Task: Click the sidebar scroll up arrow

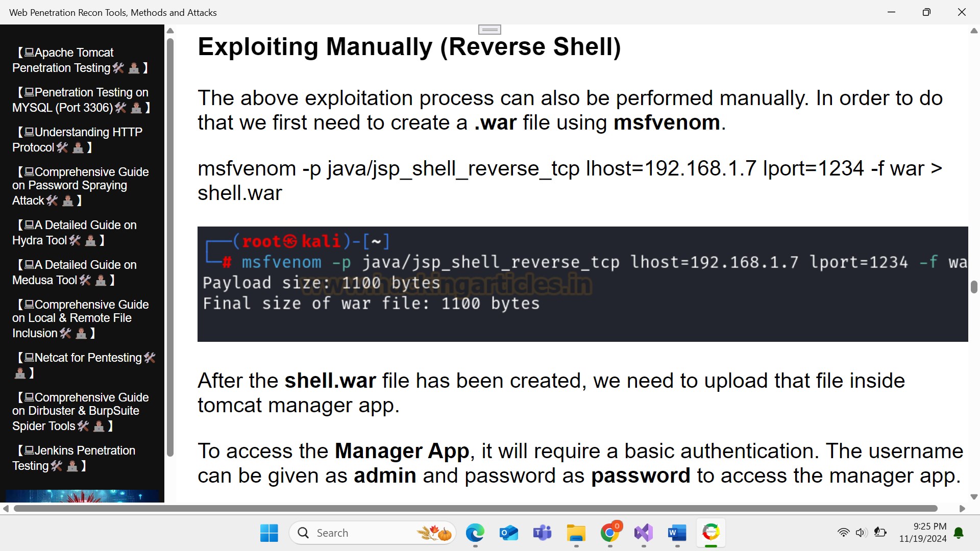Action: point(170,31)
